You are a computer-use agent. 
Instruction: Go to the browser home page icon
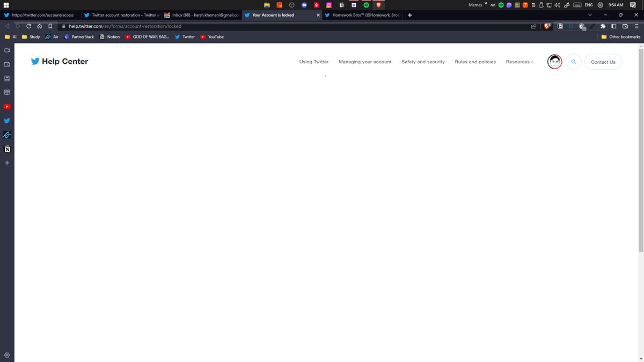40,26
